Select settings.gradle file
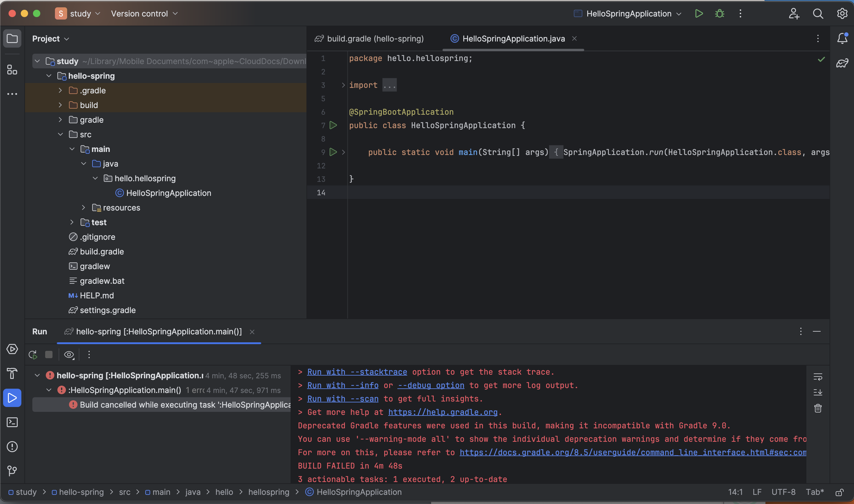854x504 pixels. point(102,310)
